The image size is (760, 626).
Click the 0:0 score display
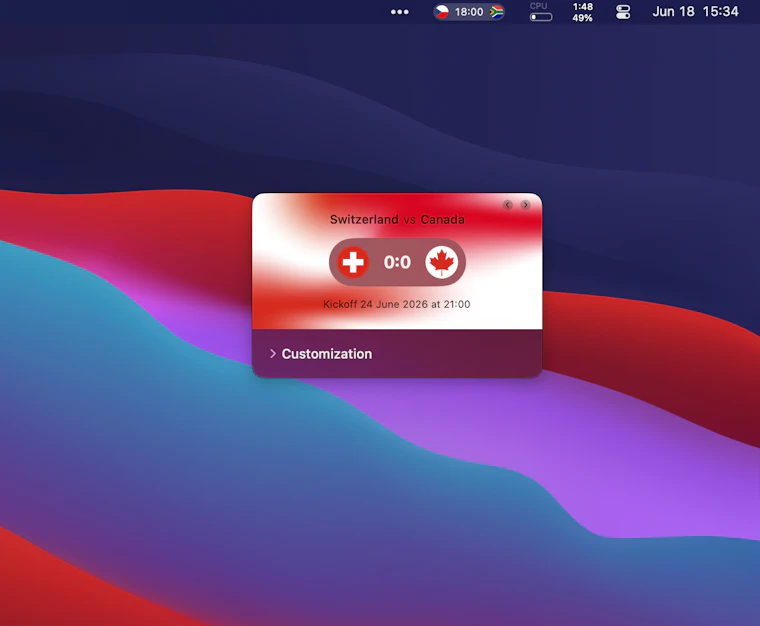[x=397, y=262]
